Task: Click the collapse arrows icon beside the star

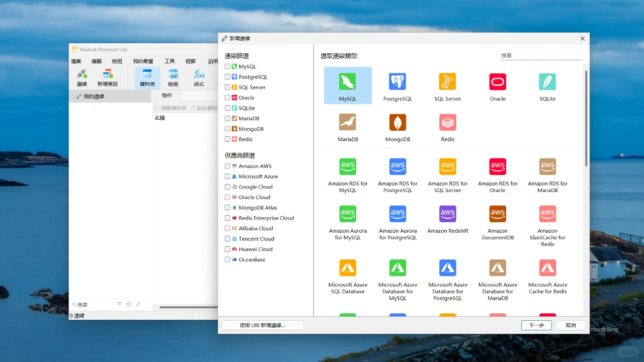Action: pyautogui.click(x=138, y=304)
